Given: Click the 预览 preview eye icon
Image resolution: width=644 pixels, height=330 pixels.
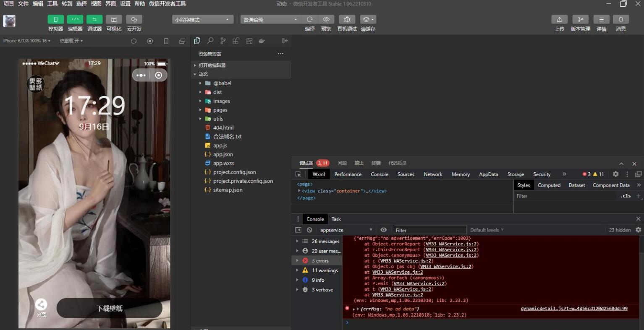Looking at the screenshot, I should click(326, 19).
